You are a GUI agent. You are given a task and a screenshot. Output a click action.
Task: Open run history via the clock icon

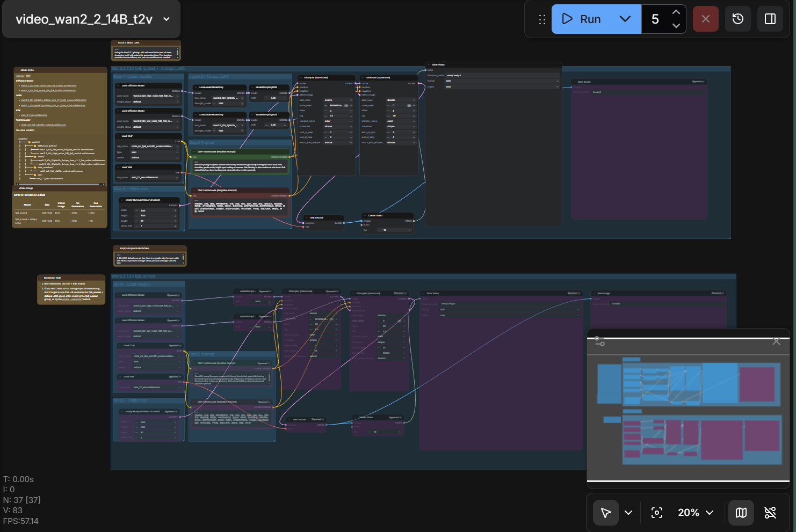(737, 19)
